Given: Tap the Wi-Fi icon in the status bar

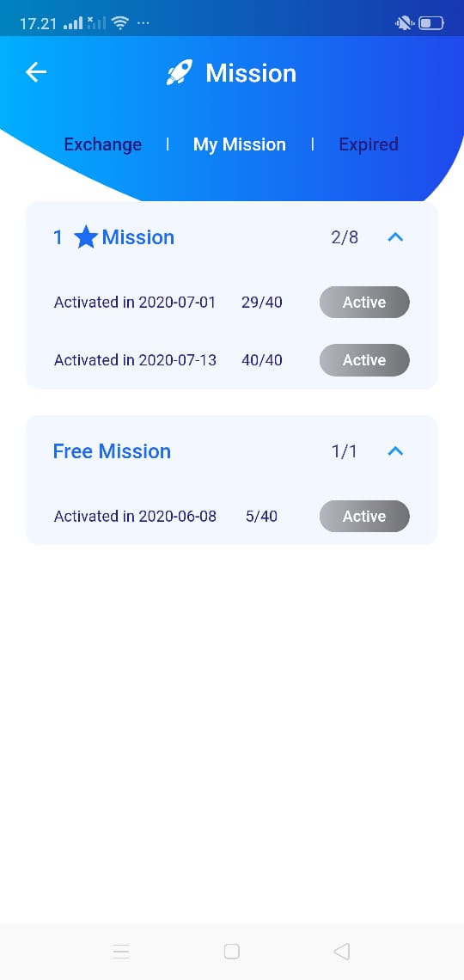Looking at the screenshot, I should click(120, 24).
